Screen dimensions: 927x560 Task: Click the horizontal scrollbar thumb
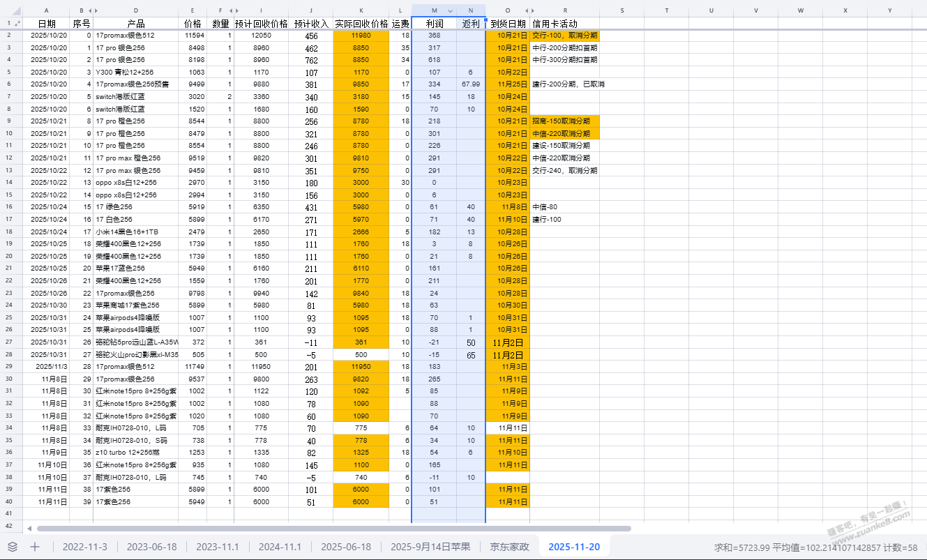point(333,529)
